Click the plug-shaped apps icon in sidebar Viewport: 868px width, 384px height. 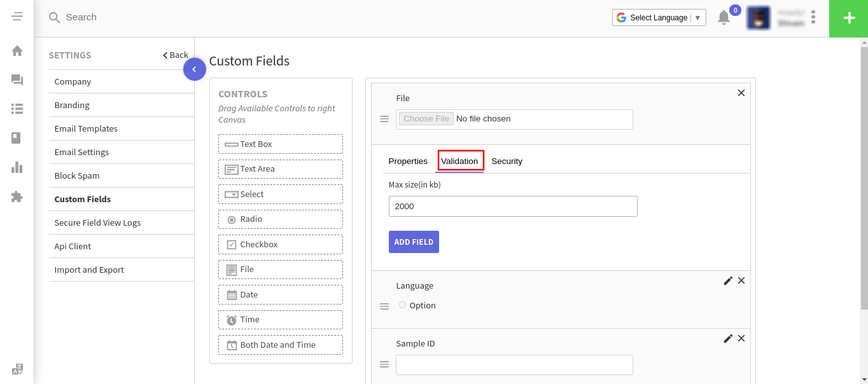pos(17,197)
